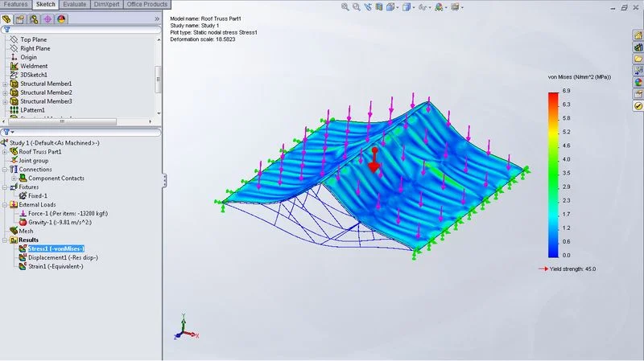Image resolution: width=644 pixels, height=361 pixels.
Task: Click the von Mises color legend bar
Action: [553, 173]
